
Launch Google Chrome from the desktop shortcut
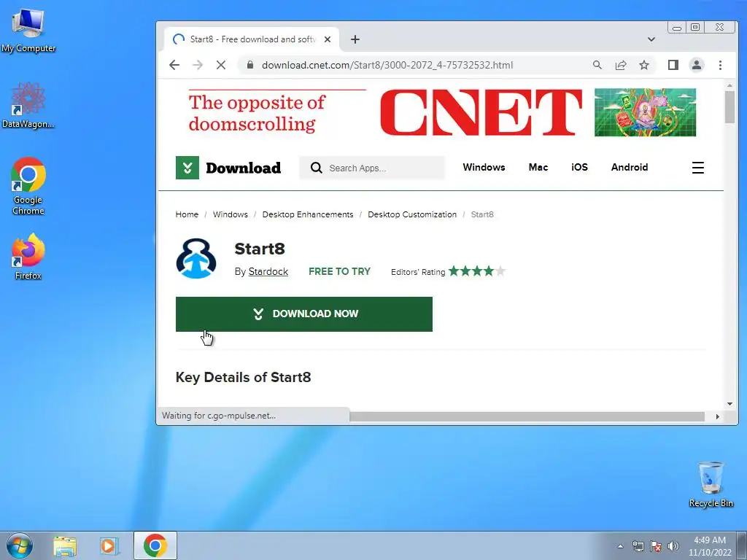click(x=28, y=186)
